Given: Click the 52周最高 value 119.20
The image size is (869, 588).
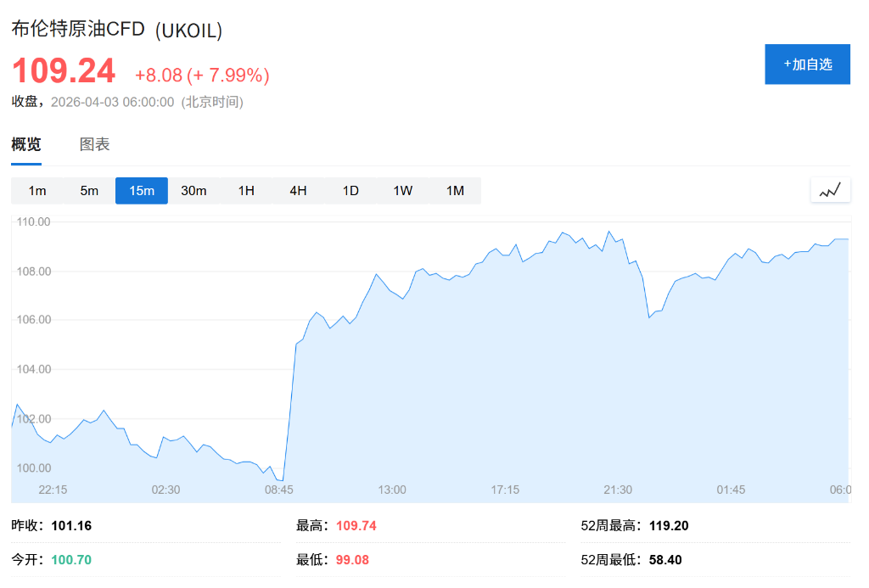Looking at the screenshot, I should tap(670, 525).
